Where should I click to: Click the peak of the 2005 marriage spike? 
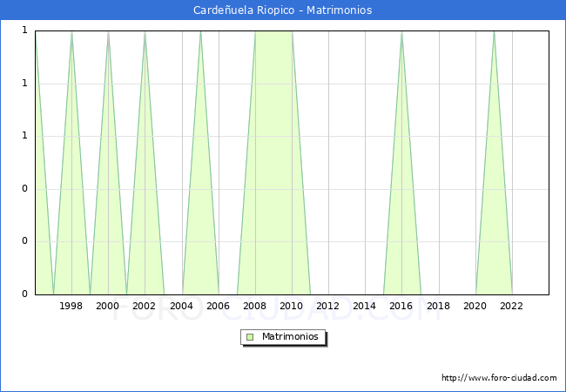(x=200, y=32)
